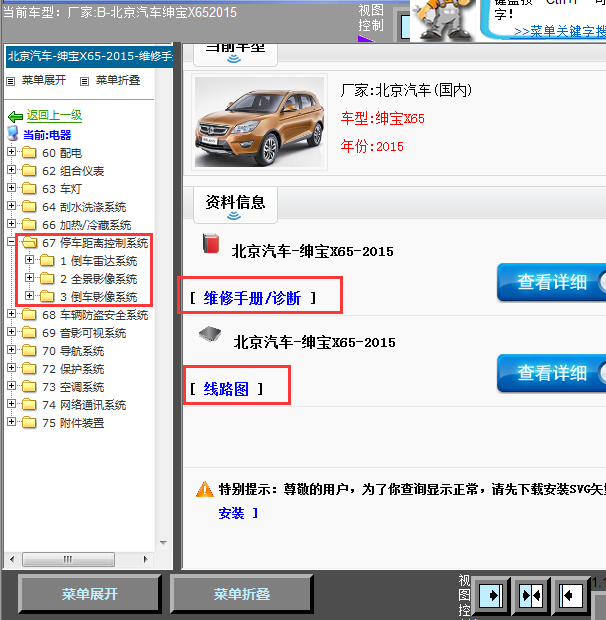Collapse the 67 停车距离控制系统 node
Viewport: 606px width, 620px height.
(x=11, y=242)
